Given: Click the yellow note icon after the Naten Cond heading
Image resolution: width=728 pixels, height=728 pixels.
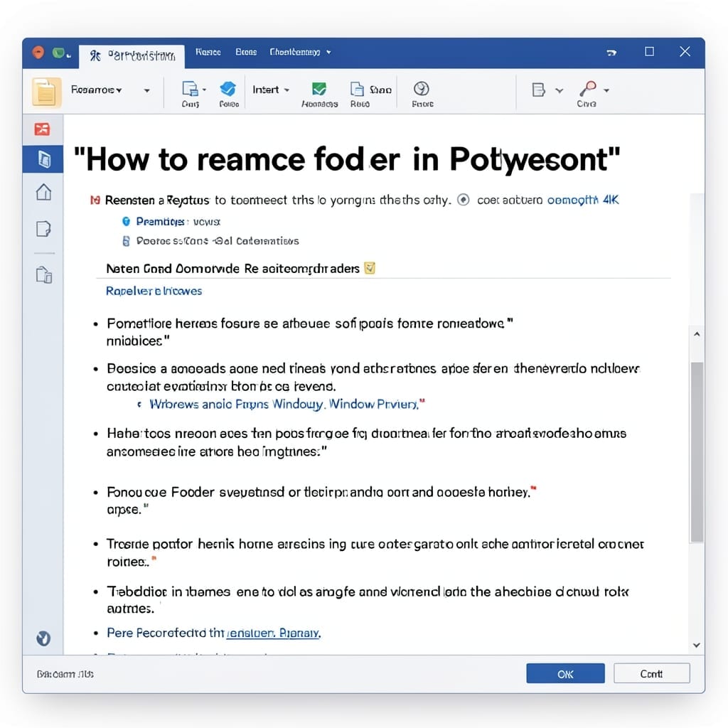Looking at the screenshot, I should pos(370,268).
